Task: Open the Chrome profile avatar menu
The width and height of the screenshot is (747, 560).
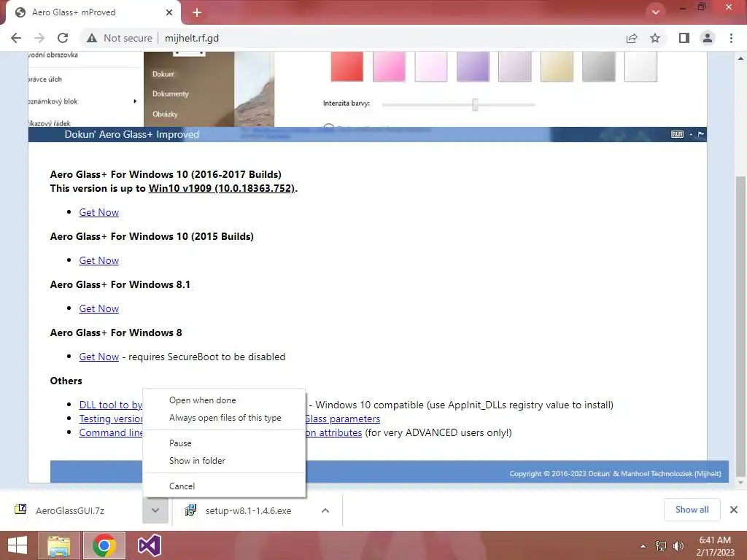Action: tap(708, 38)
